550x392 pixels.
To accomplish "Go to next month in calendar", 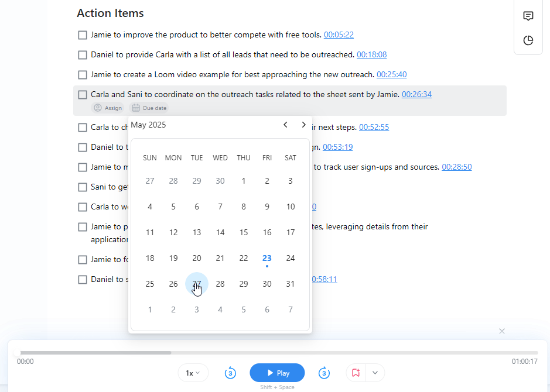I will [303, 125].
